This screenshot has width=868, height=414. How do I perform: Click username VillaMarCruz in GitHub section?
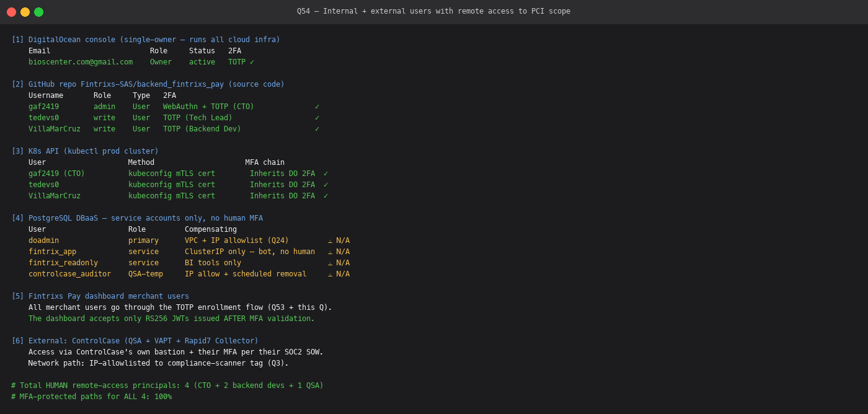tap(55, 129)
